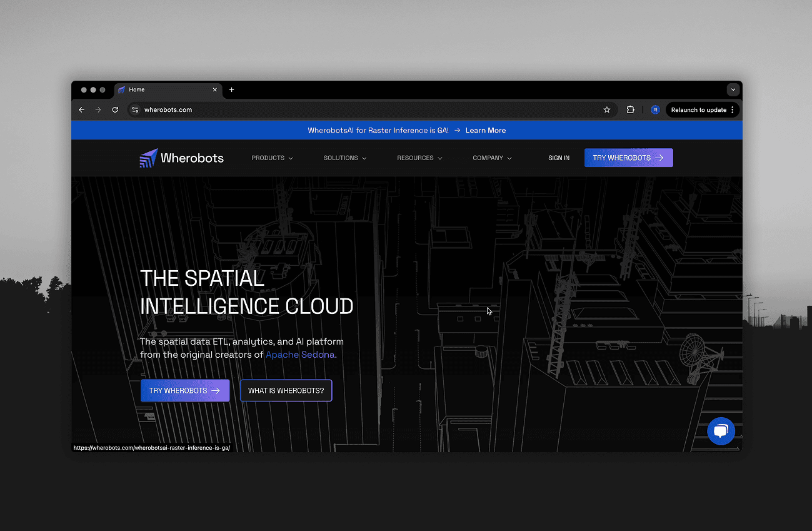Expand the COMPANY menu

tap(492, 158)
